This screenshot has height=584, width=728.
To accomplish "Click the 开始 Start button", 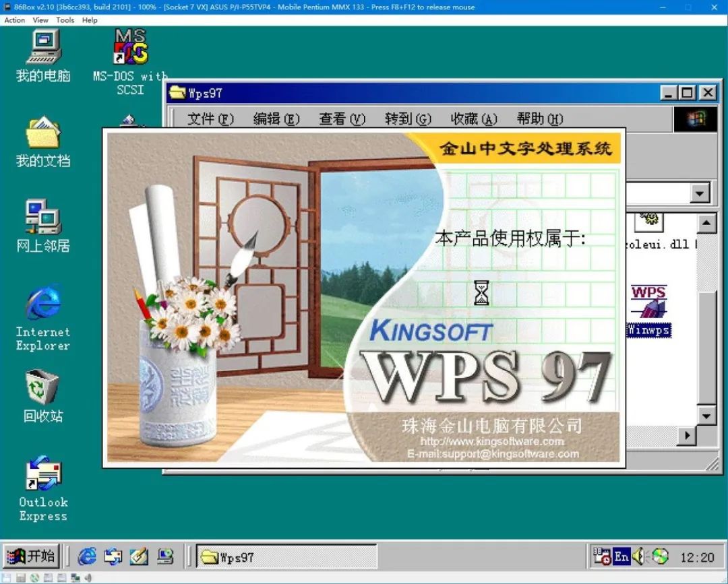I will click(29, 556).
